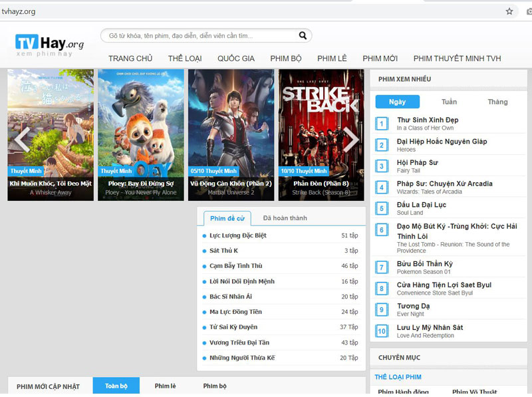Switch to Đã hoàn thành tab
Screen dimensions: 532x397
click(x=285, y=218)
